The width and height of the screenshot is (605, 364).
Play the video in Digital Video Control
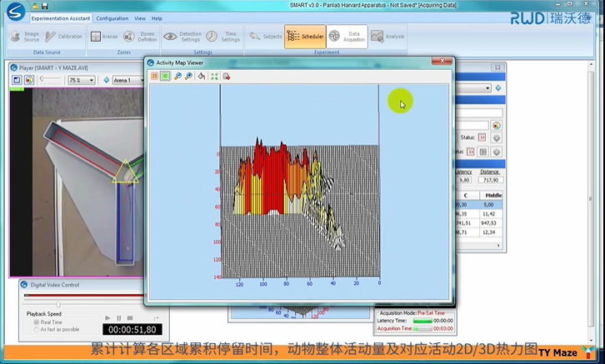pyautogui.click(x=107, y=318)
